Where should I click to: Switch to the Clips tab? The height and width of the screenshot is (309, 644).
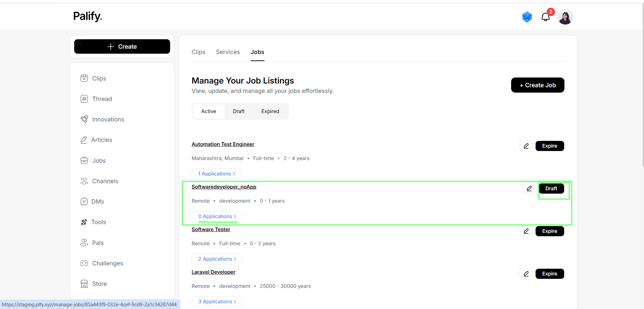tap(198, 52)
